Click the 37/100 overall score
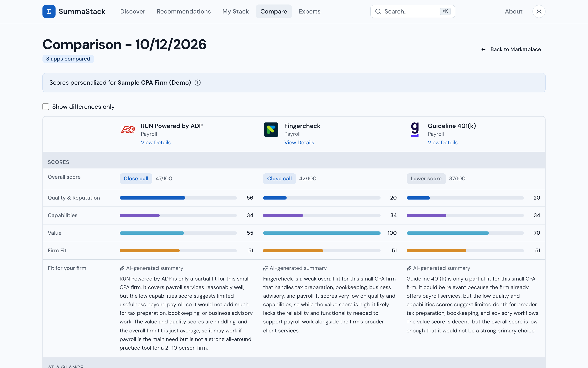 457,179
